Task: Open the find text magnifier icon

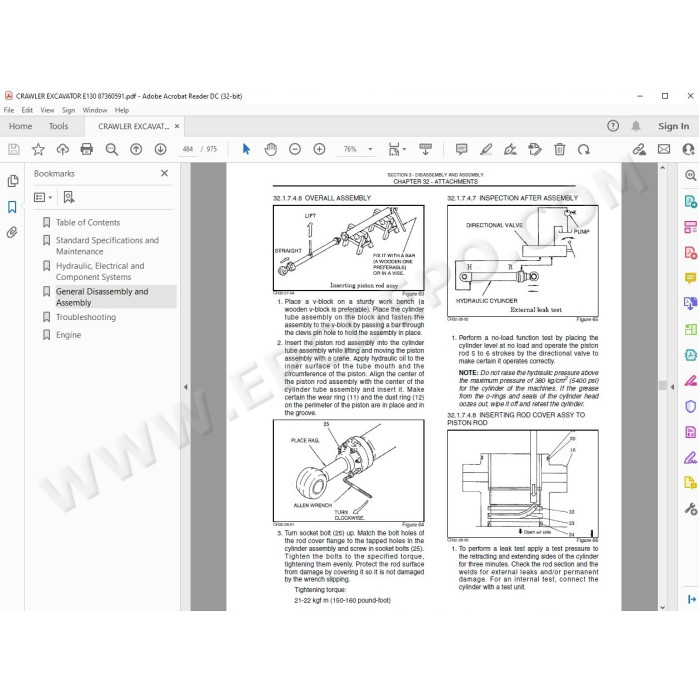Action: pyautogui.click(x=112, y=149)
